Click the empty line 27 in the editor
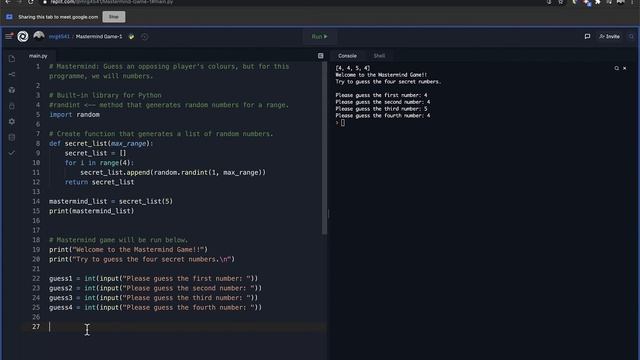The width and height of the screenshot is (640, 360). pyautogui.click(x=188, y=327)
